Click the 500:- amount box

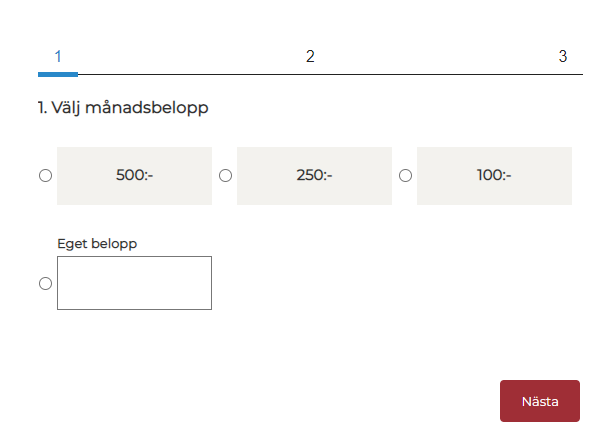click(x=134, y=176)
